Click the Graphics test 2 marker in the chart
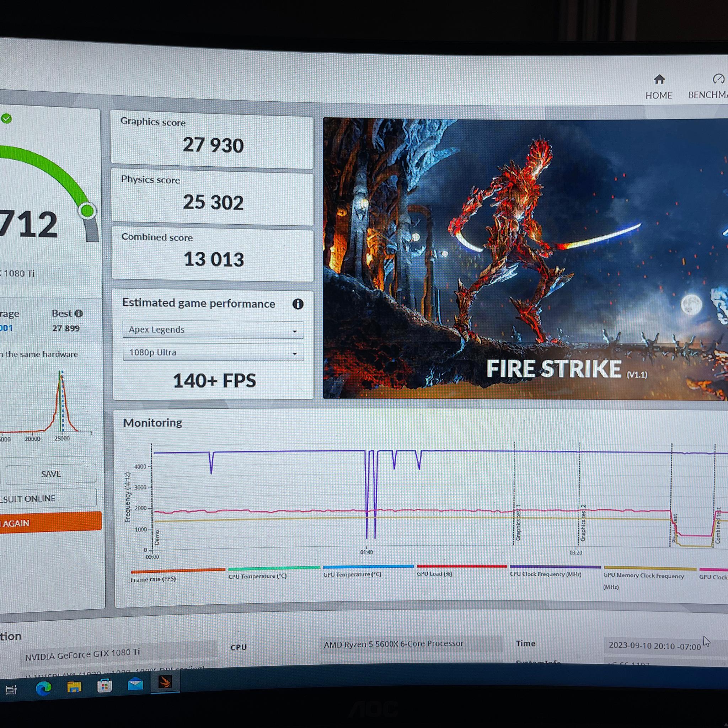This screenshot has height=728, width=728. click(583, 523)
